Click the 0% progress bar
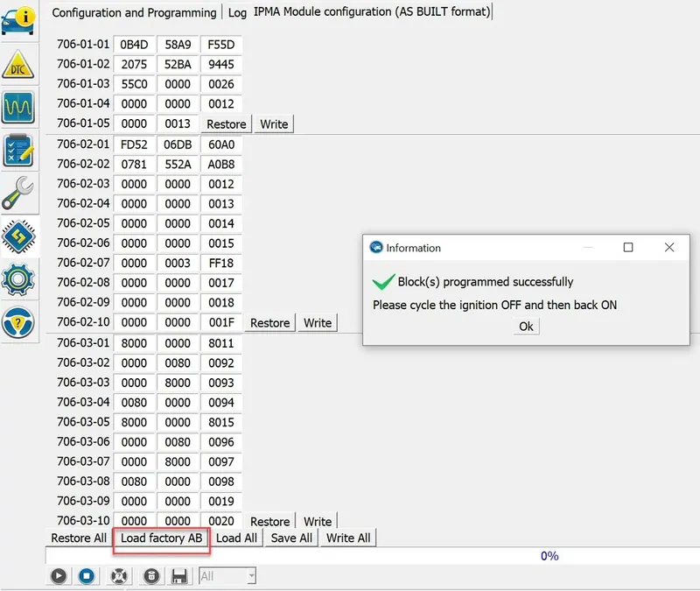 click(x=373, y=556)
